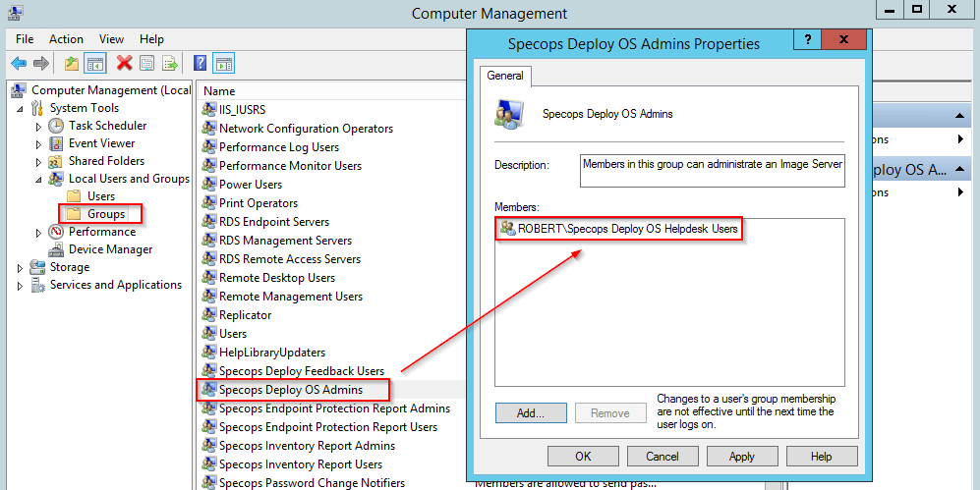Expand the Services and Applications node
980x490 pixels.
pyautogui.click(x=20, y=286)
